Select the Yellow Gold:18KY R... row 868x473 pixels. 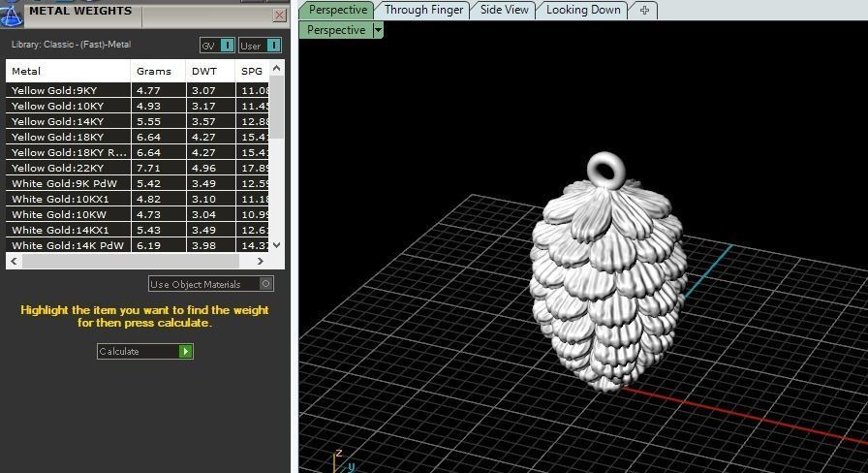pos(138,152)
